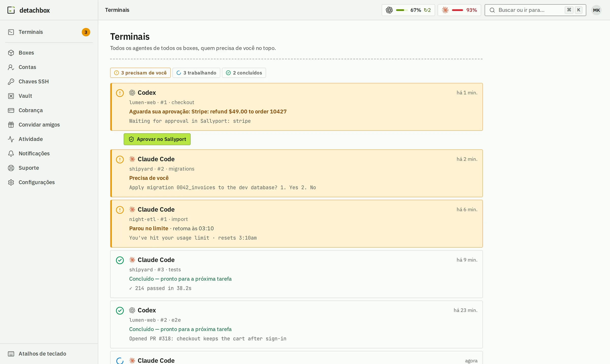Image resolution: width=610 pixels, height=364 pixels.
Task: Click '214 passed in 38.2s' output text
Action: coord(160,288)
